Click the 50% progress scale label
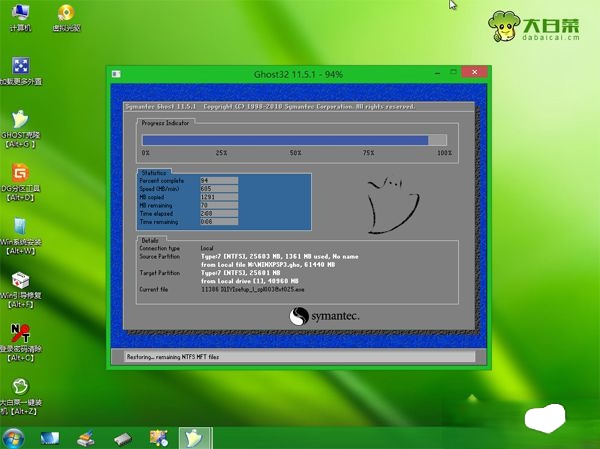600x449 pixels. 295,153
